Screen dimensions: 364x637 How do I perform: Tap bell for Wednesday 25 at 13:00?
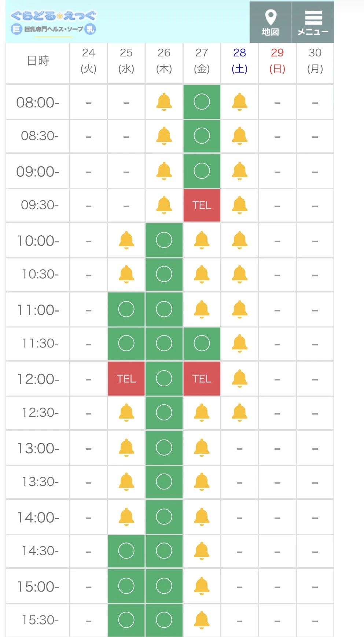click(126, 448)
